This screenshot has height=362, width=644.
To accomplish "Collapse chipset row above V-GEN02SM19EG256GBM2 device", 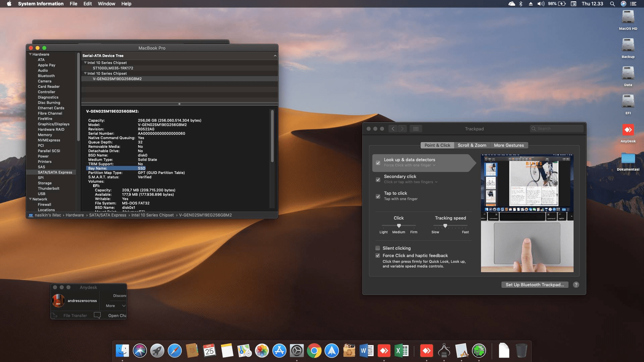I will (85, 73).
